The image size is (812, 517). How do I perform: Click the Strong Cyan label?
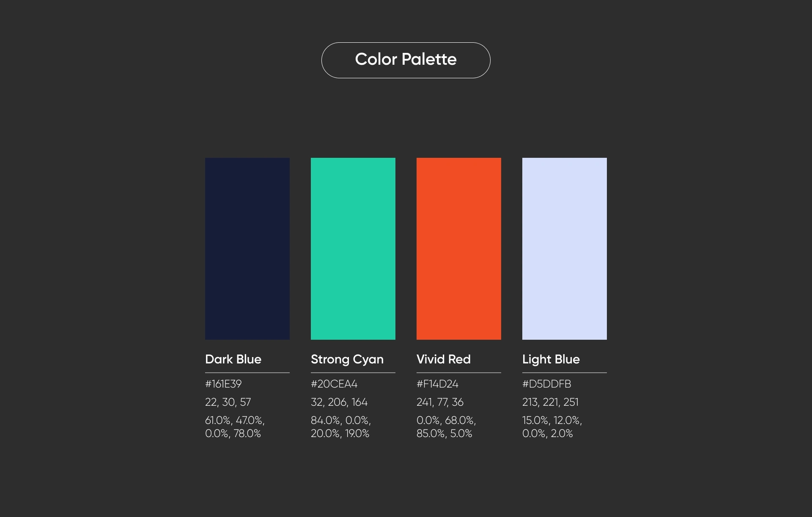pos(347,360)
